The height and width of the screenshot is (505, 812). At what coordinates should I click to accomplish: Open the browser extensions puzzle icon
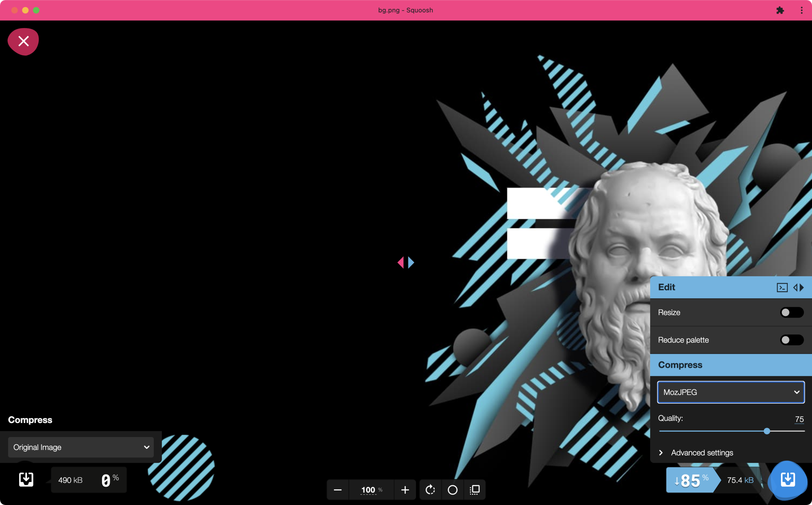tap(780, 10)
